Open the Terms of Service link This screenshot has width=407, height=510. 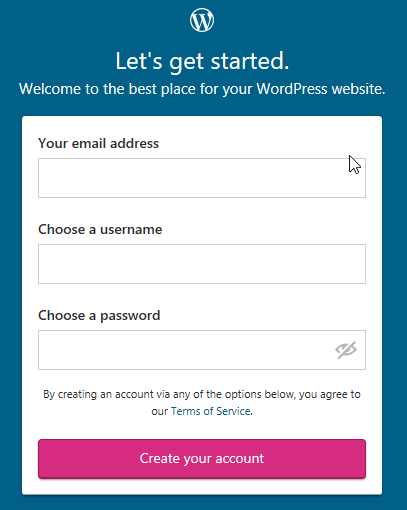click(x=211, y=411)
